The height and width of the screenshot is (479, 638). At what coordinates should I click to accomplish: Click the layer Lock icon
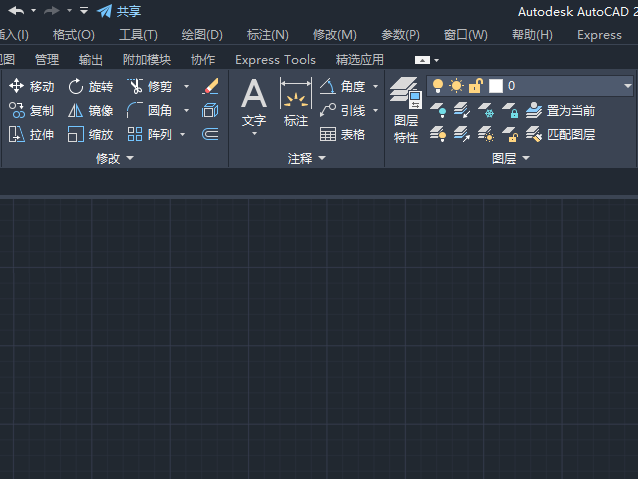510,110
